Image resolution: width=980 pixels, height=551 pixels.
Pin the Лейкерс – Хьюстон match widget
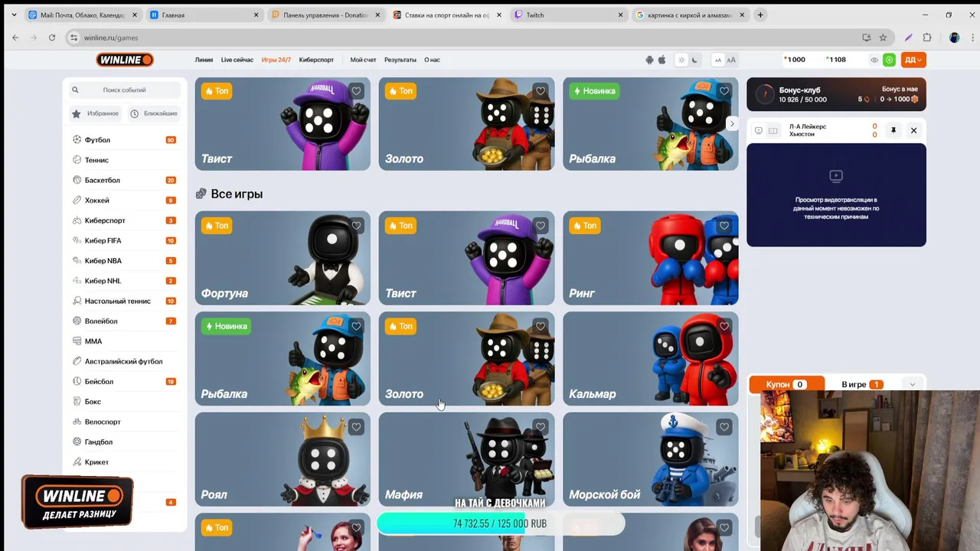coord(893,131)
